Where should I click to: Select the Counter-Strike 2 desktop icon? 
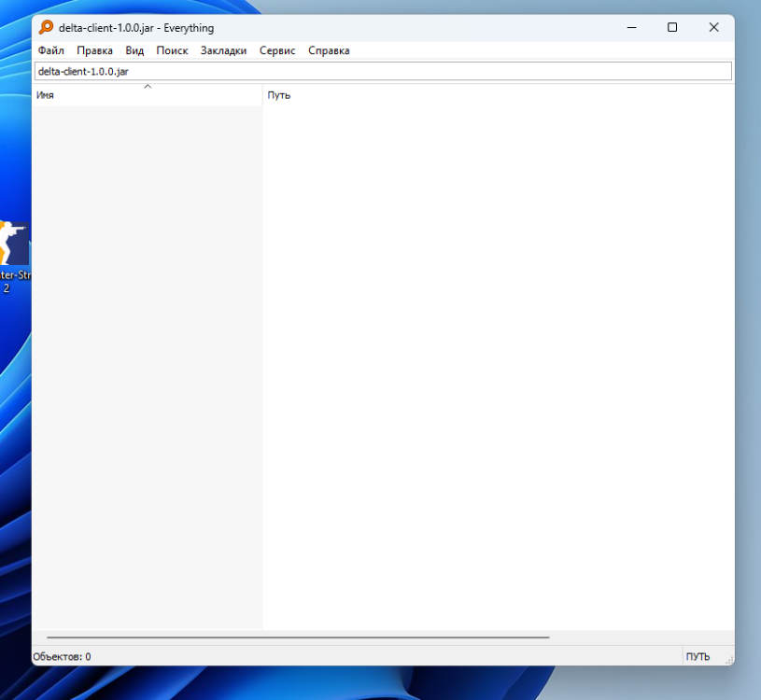pos(15,257)
